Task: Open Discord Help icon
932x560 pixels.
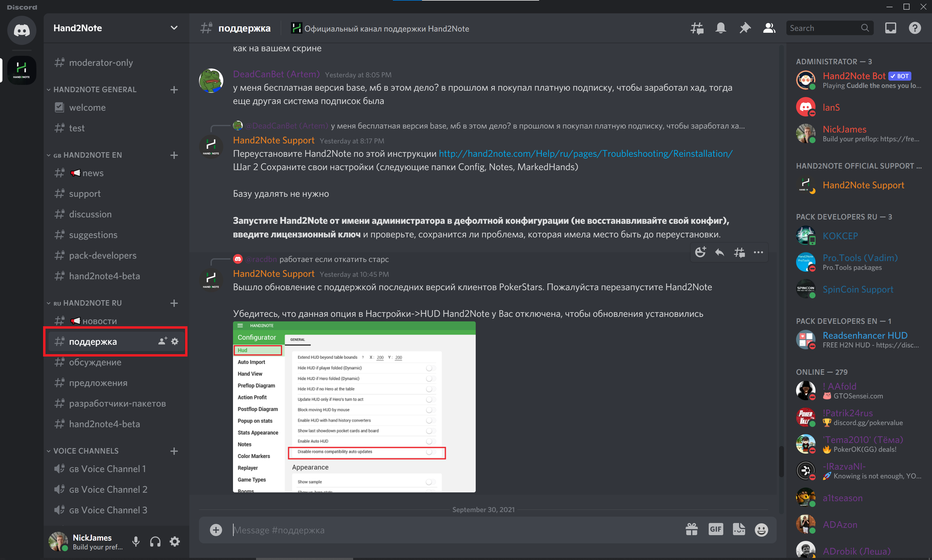Action: coord(915,28)
